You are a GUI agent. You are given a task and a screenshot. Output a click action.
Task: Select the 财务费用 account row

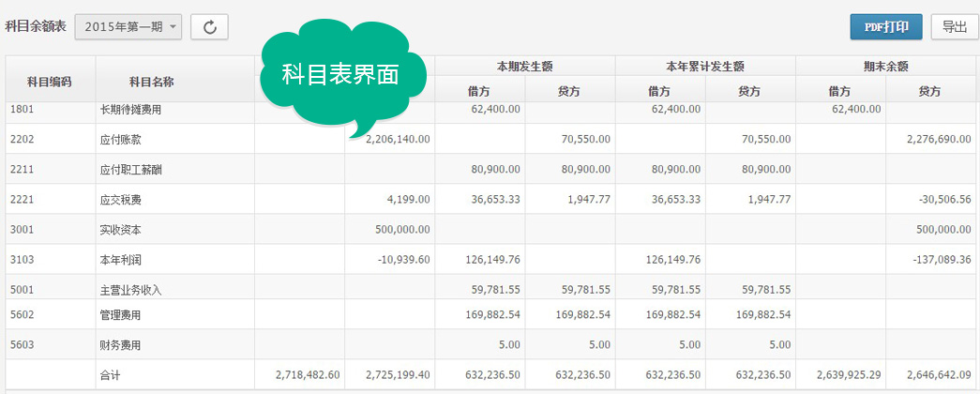[x=490, y=344]
